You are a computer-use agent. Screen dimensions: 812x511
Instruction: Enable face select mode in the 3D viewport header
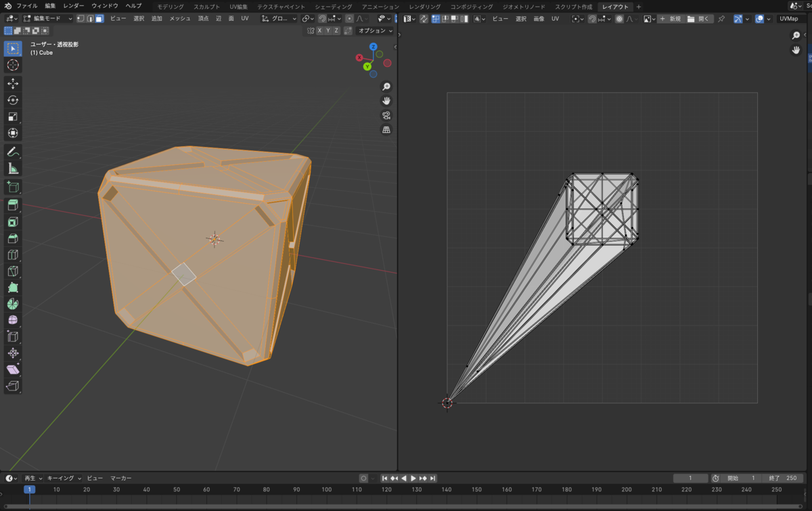point(99,19)
